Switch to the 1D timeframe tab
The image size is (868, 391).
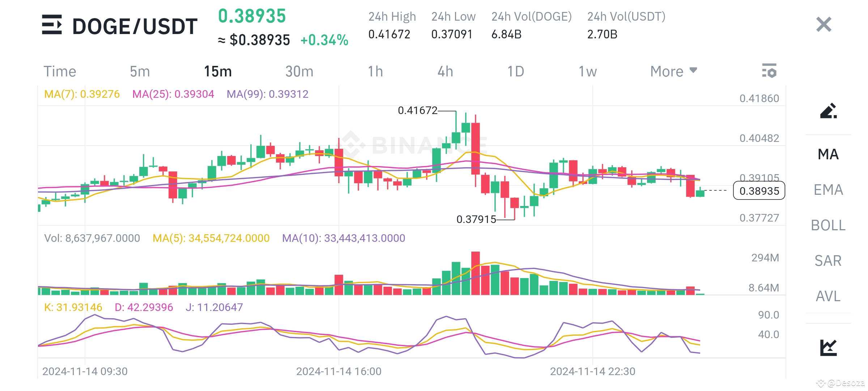click(x=515, y=71)
